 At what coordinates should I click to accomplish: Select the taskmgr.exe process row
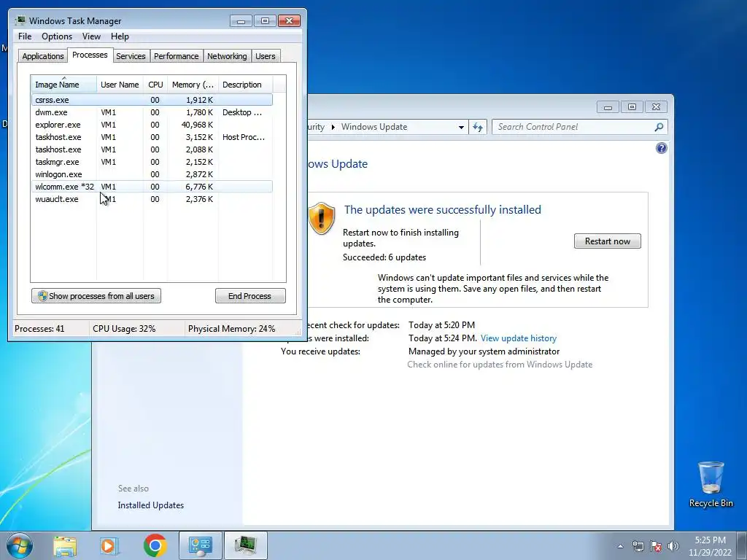152,162
